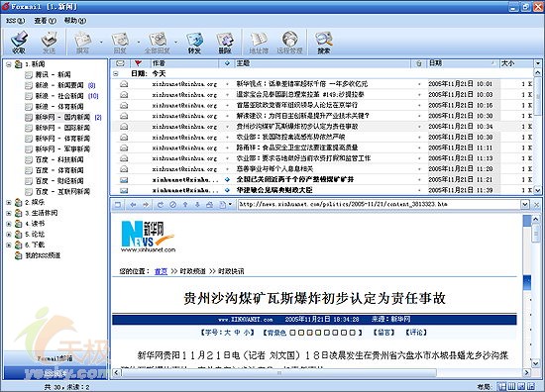Open the 查看 (View) menu
The width and height of the screenshot is (545, 392).
click(45, 21)
